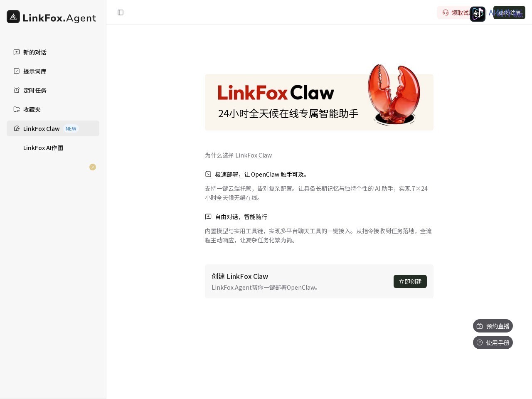The image size is (532, 399).
Task: Collapse the sidebar with the panel toggle icon
Action: [x=121, y=12]
